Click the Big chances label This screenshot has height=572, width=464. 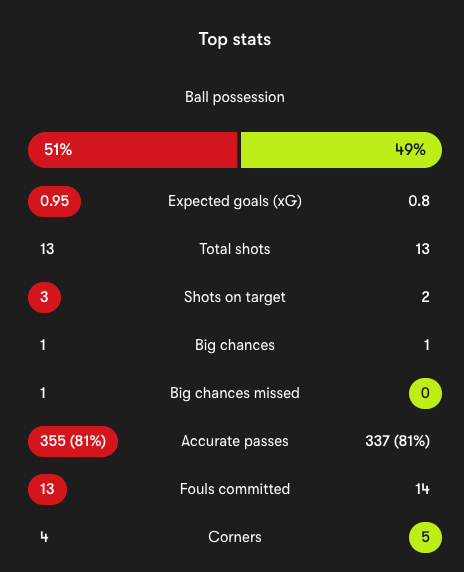coord(235,345)
